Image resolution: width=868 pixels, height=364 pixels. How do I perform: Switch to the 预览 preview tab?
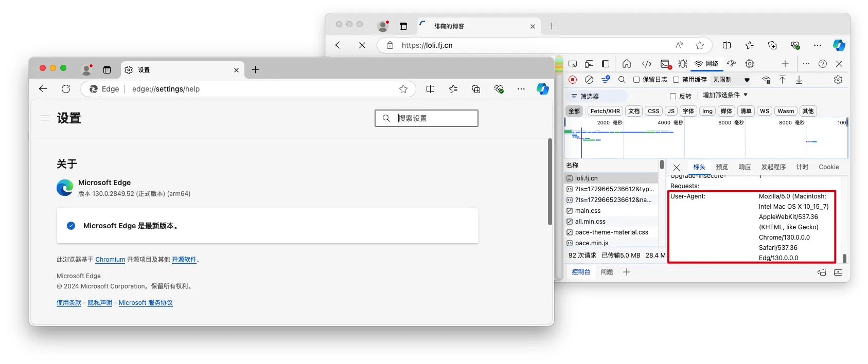(x=722, y=167)
